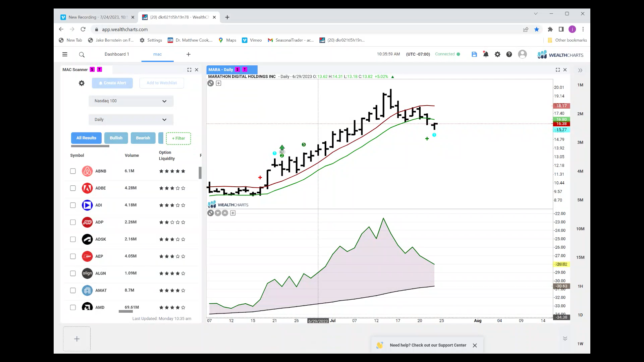
Task: Open the user account avatar
Action: point(522,54)
